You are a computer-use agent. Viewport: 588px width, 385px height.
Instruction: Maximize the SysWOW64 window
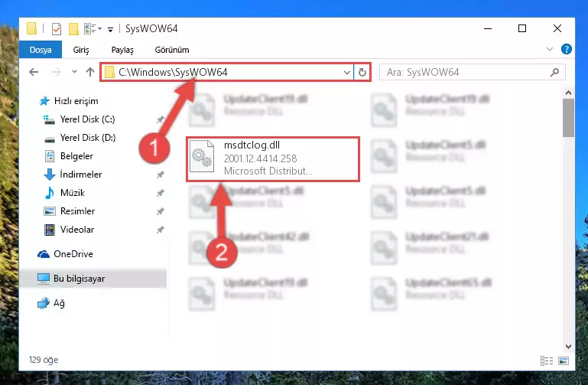tap(522, 28)
